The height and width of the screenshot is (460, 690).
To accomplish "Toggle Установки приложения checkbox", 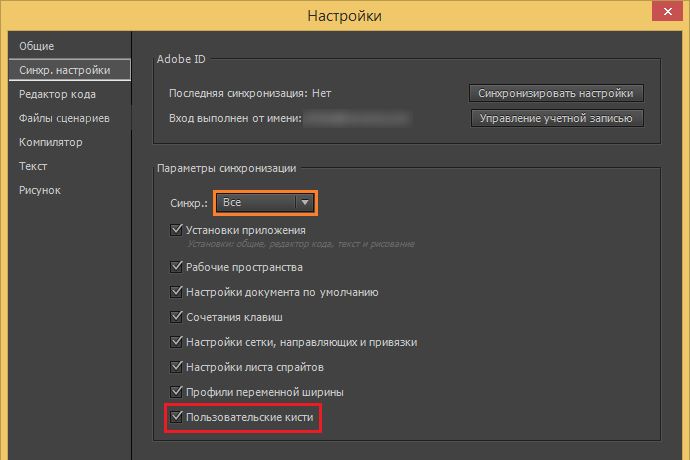I will (x=177, y=230).
